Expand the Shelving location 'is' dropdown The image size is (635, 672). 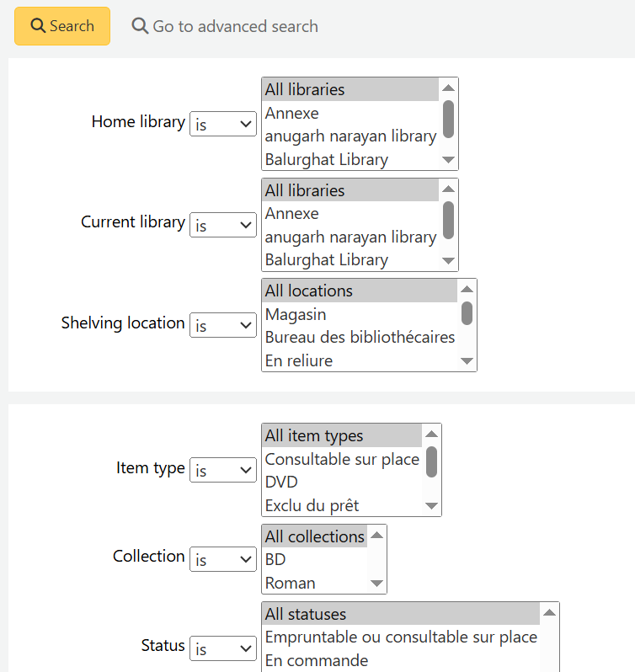tap(223, 325)
